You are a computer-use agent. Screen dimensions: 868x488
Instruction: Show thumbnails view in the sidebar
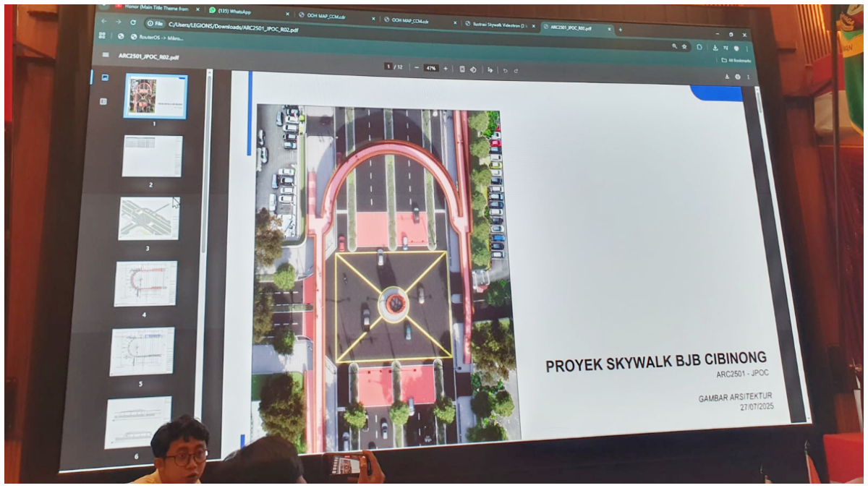[x=105, y=77]
